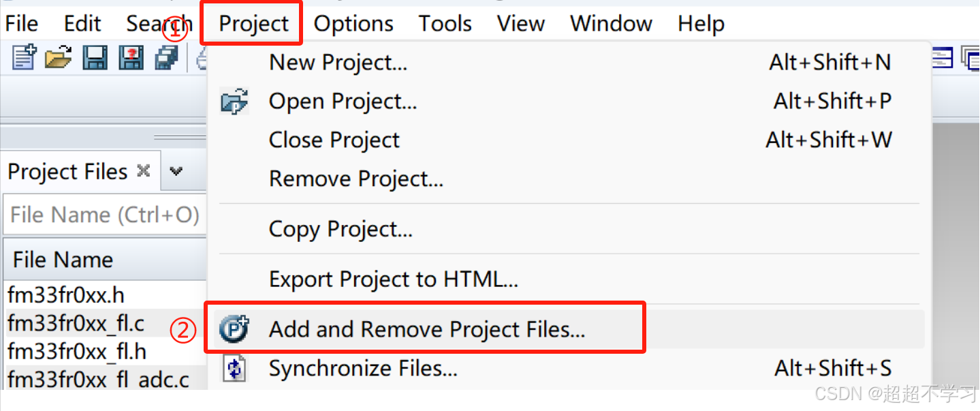The width and height of the screenshot is (980, 411).
Task: Open the Project menu
Action: pyautogui.click(x=253, y=24)
